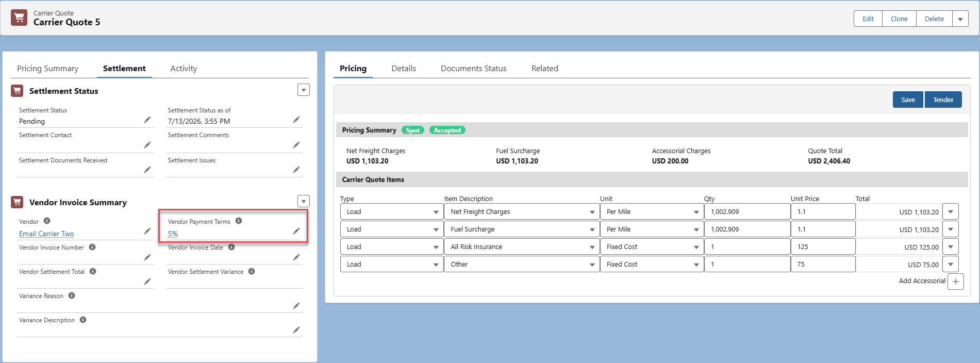Edit Settlement Status as of date
980x363 pixels.
[296, 120]
